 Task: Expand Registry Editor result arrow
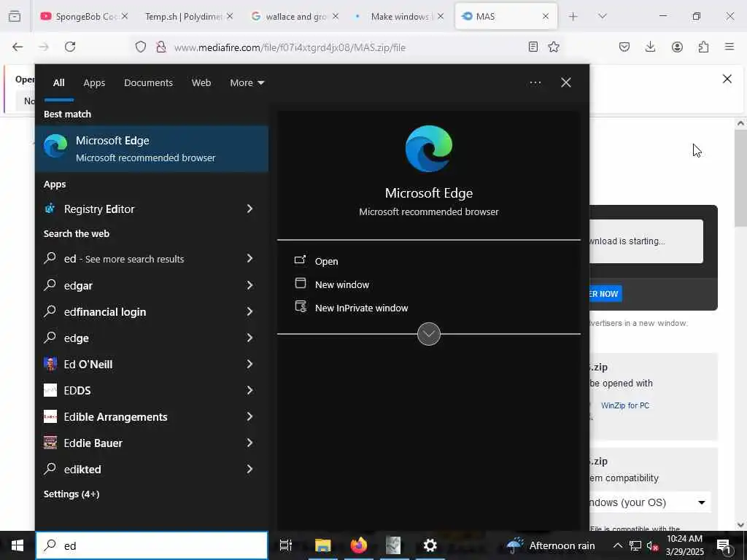pyautogui.click(x=249, y=209)
